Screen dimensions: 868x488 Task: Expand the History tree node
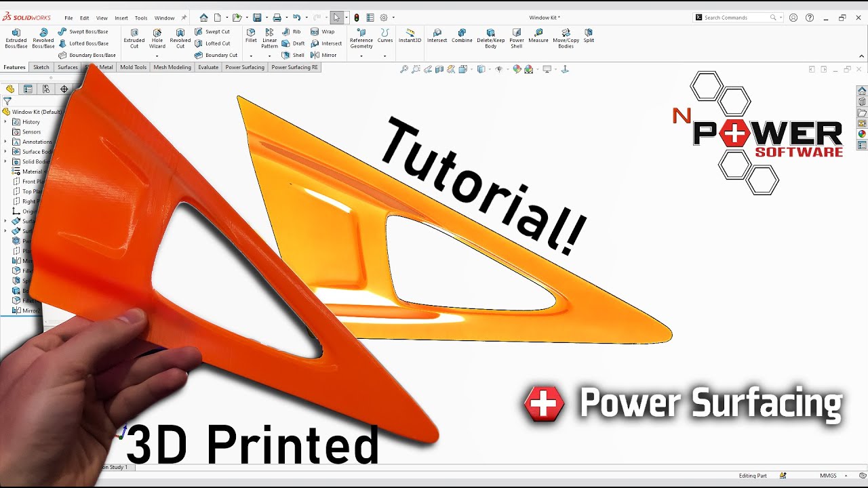[x=5, y=122]
